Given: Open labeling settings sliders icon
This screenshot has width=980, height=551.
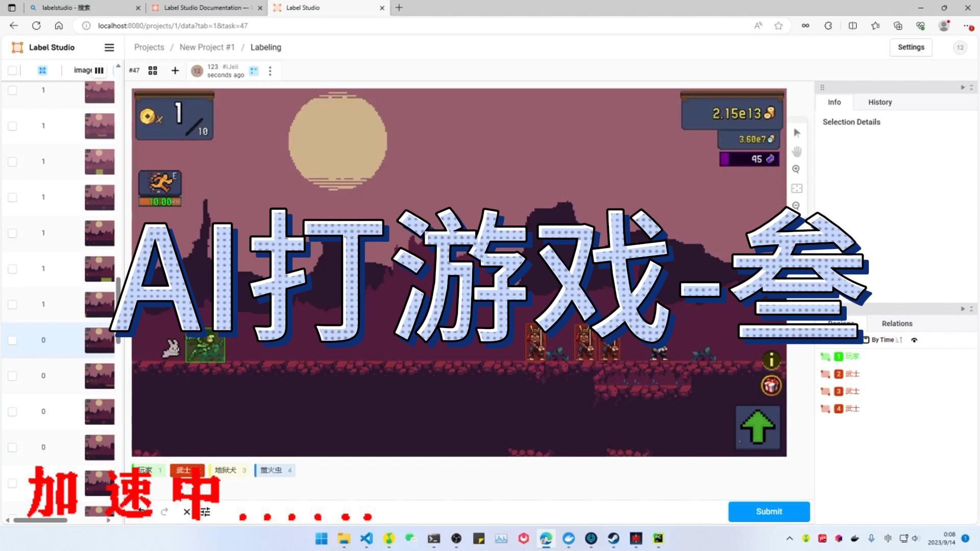Looking at the screenshot, I should pos(205,512).
